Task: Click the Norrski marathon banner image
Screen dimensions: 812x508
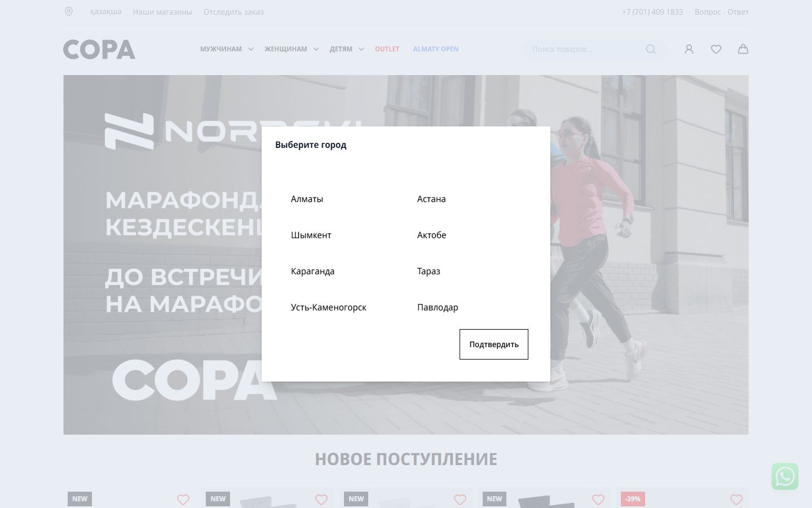Action: (406, 255)
